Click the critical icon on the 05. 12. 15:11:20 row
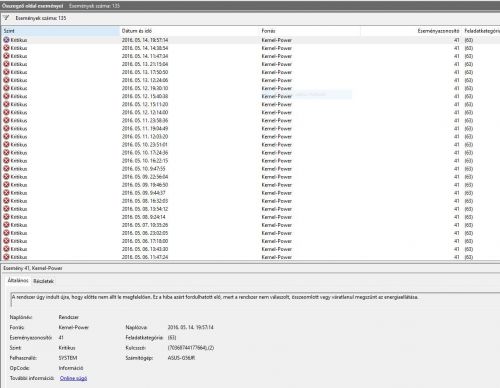Image resolution: width=500 pixels, height=388 pixels. click(6, 104)
